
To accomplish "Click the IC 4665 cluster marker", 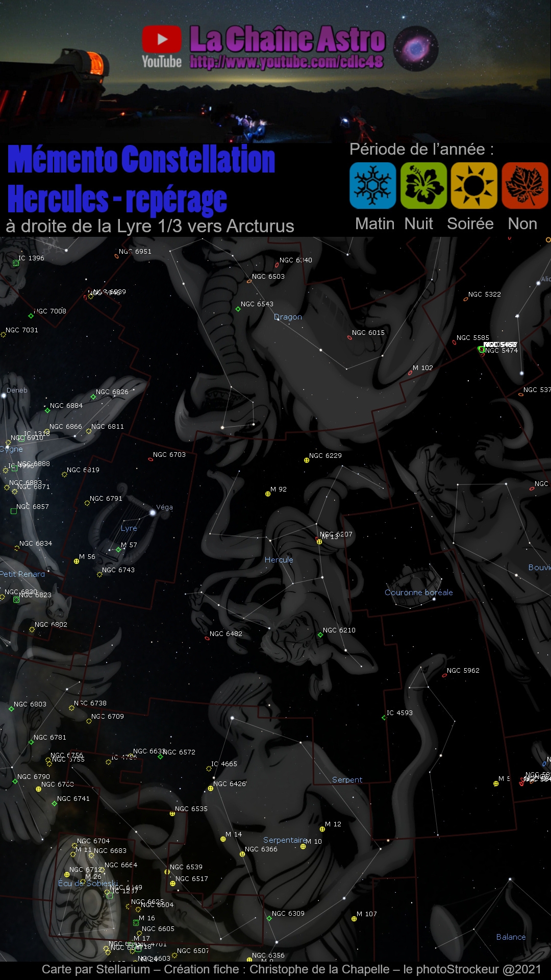I will 208,769.
